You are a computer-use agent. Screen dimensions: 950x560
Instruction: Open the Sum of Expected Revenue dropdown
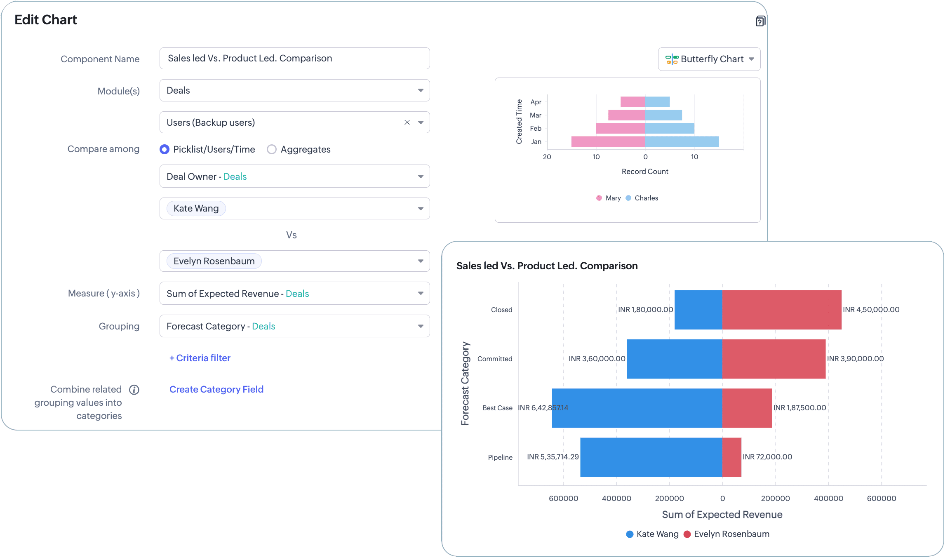pyautogui.click(x=420, y=294)
